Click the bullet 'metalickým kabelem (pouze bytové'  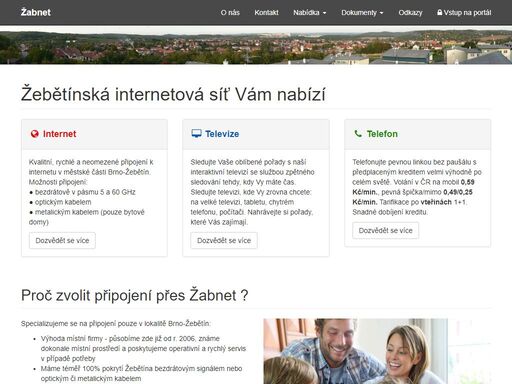point(87,212)
